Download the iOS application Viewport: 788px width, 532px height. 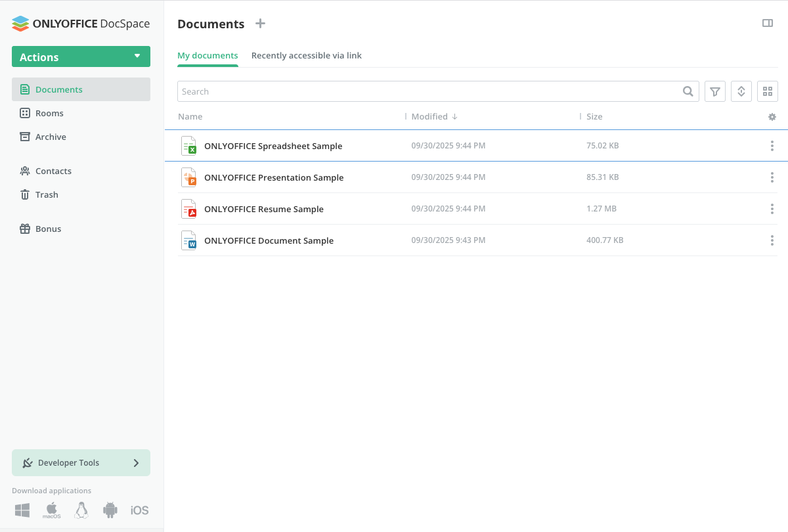[139, 510]
